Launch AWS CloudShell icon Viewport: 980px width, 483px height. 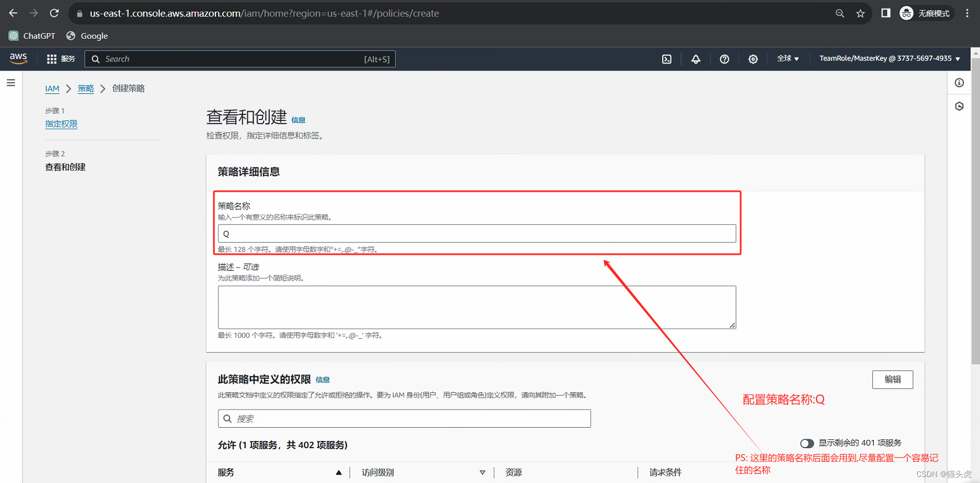coord(667,59)
